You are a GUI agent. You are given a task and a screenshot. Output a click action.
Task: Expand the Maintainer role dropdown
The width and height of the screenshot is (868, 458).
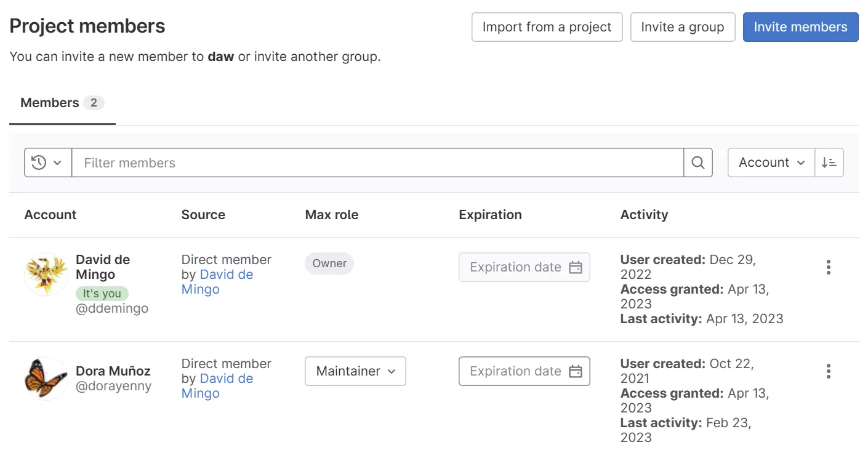(x=355, y=371)
